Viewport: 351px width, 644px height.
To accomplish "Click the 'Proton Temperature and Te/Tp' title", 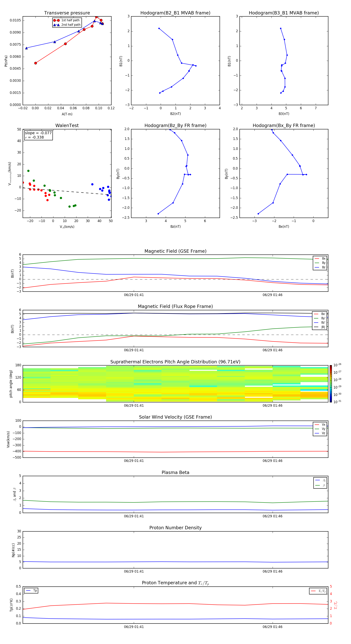I will click(x=175, y=583).
